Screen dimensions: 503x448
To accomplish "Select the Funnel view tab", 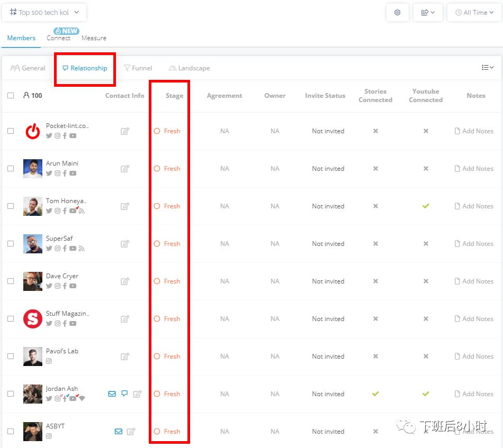I will [x=138, y=68].
